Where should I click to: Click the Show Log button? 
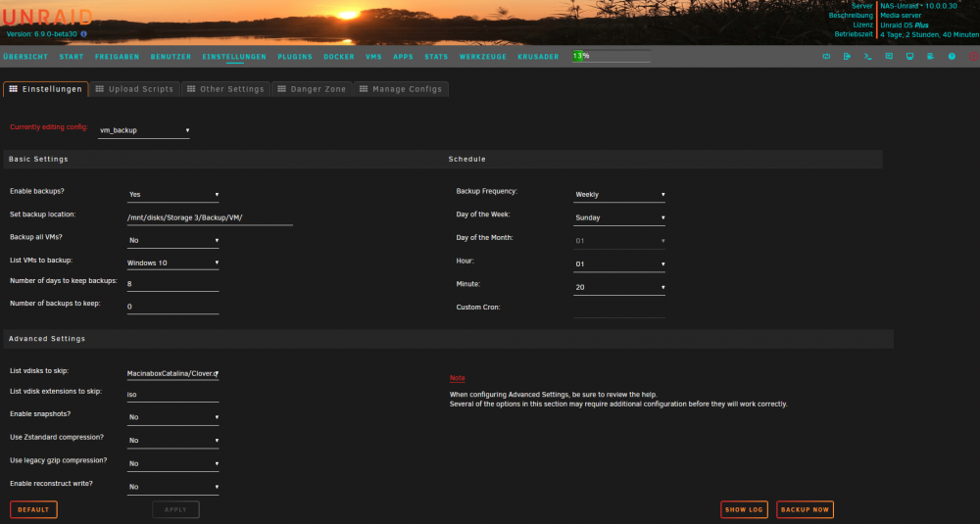(x=745, y=509)
